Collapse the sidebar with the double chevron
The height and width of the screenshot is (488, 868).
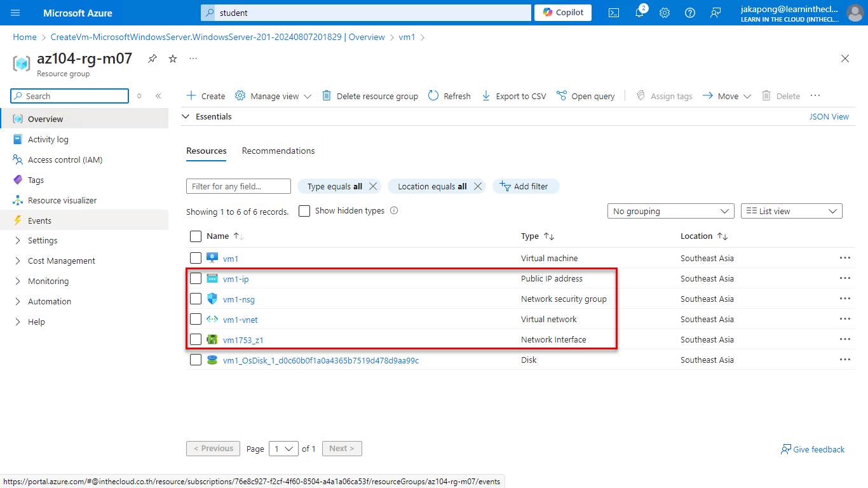click(158, 96)
